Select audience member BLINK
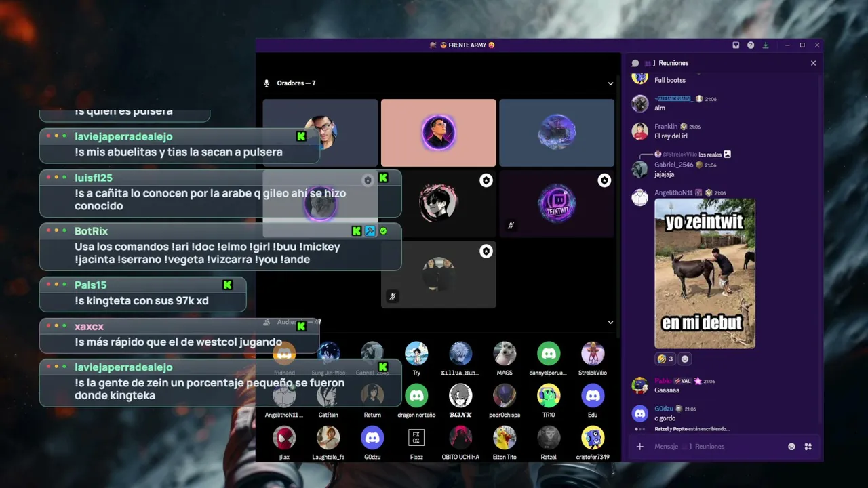868x488 pixels. click(x=460, y=401)
